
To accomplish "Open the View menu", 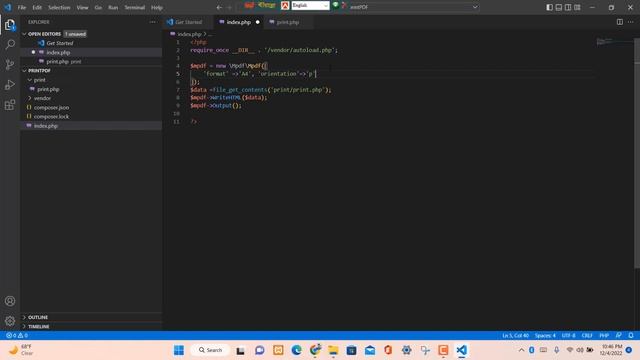I will (x=82, y=7).
